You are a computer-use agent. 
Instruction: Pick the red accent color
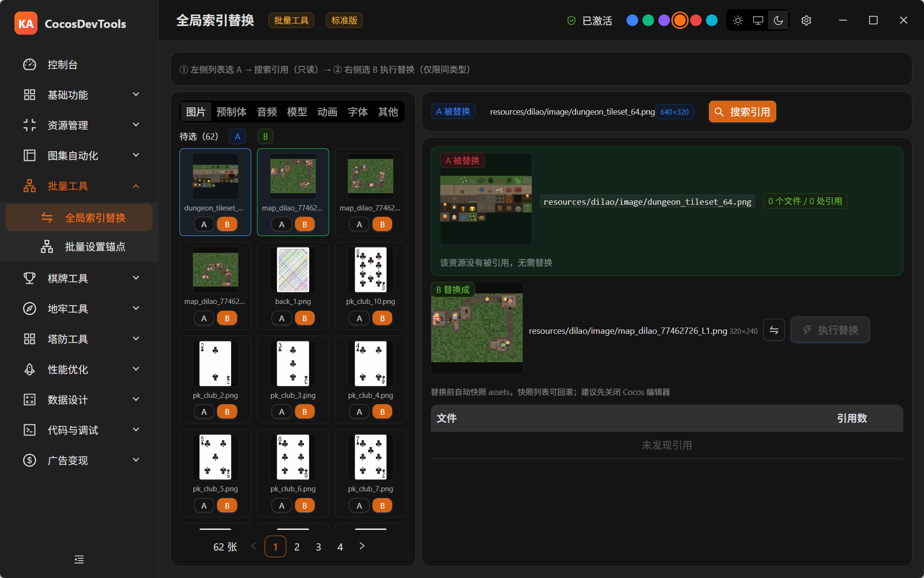pos(696,20)
